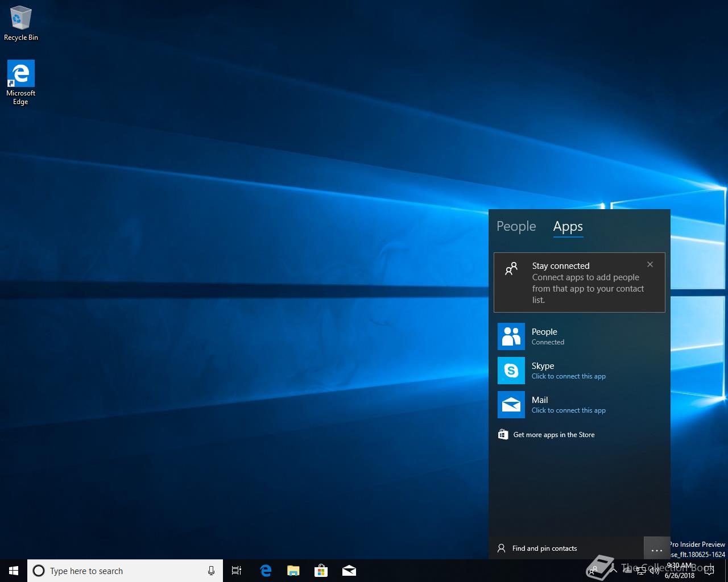This screenshot has width=728, height=582.
Task: Open the Action Center notifications
Action: pyautogui.click(x=709, y=571)
